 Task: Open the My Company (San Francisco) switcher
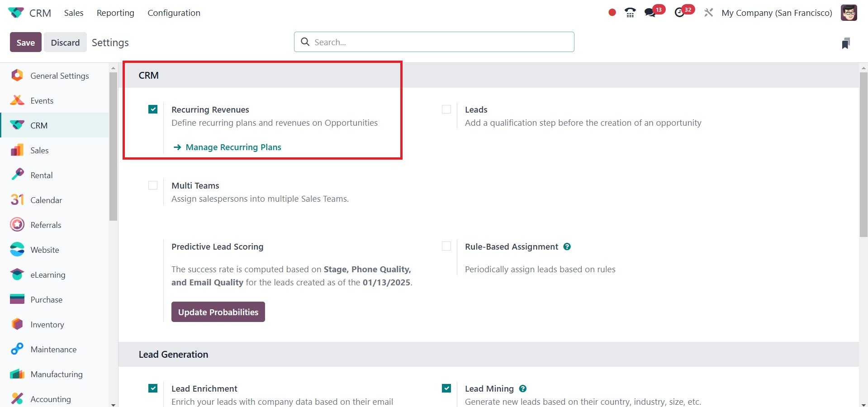777,13
